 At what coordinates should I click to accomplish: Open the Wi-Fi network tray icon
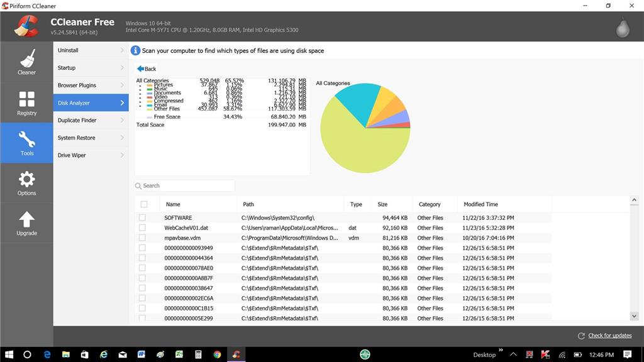(562, 354)
